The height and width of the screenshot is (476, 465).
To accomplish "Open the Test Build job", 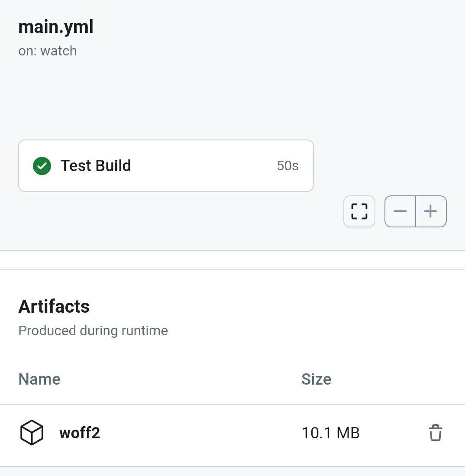I will (x=166, y=166).
